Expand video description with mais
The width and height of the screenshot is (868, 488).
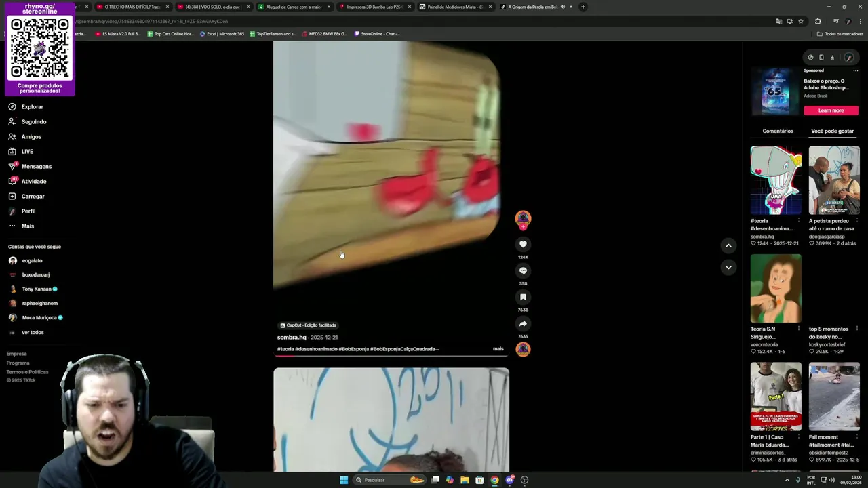498,349
